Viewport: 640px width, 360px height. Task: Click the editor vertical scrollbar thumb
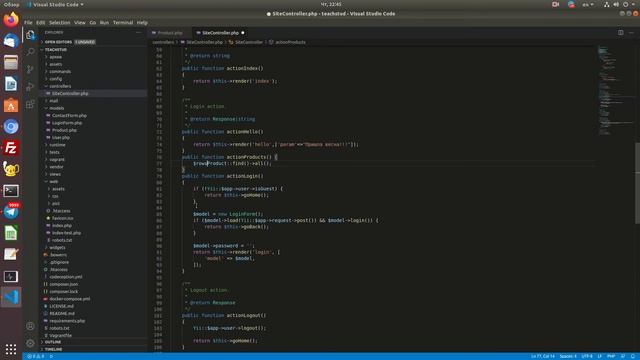point(637,183)
